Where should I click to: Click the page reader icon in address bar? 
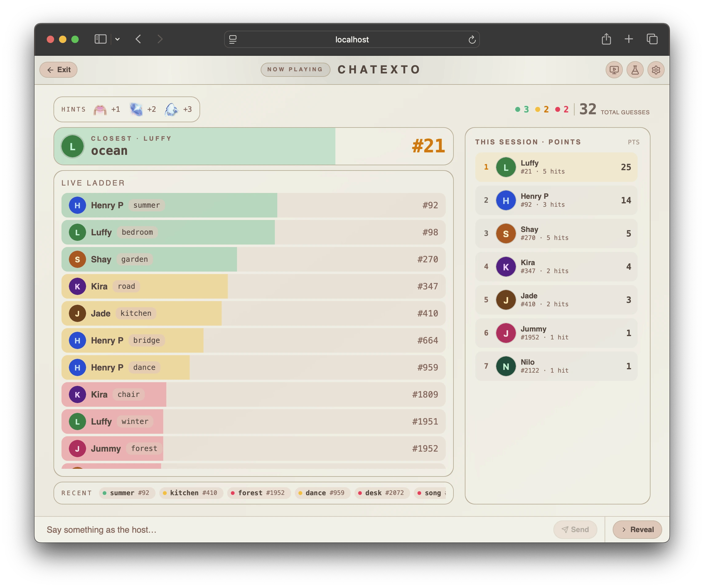233,40
